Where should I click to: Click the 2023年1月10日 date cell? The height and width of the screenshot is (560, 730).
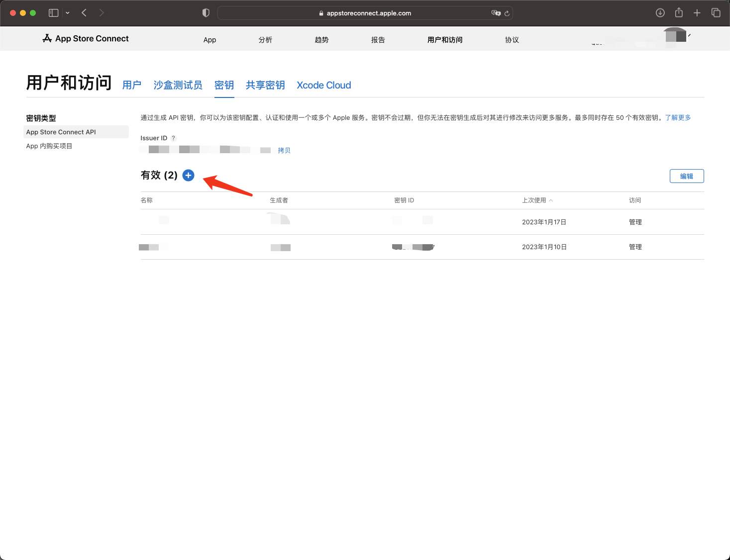click(x=544, y=247)
